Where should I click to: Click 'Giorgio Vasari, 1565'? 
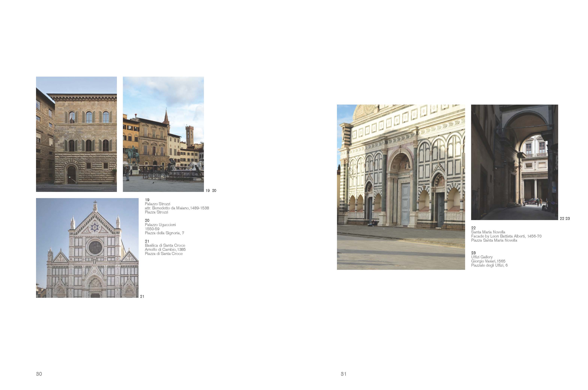click(x=488, y=261)
